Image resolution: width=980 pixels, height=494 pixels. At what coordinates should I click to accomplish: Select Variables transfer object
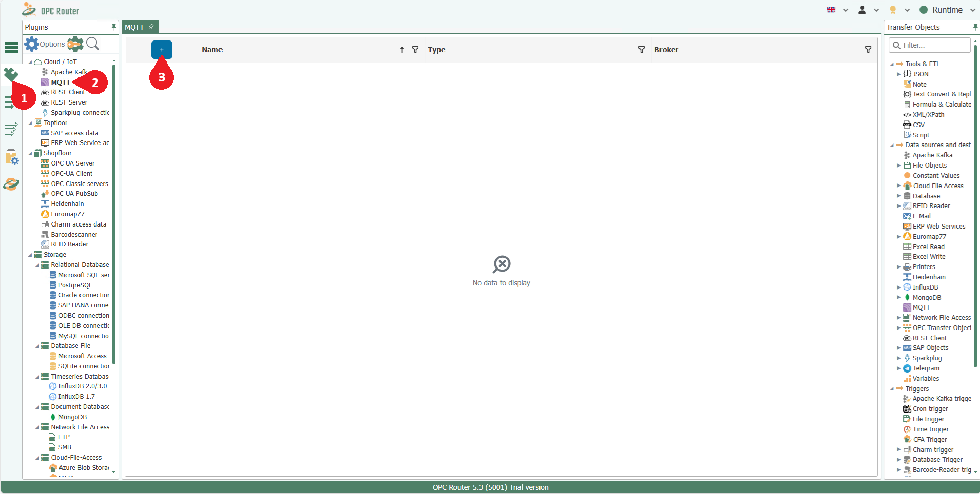tap(926, 379)
